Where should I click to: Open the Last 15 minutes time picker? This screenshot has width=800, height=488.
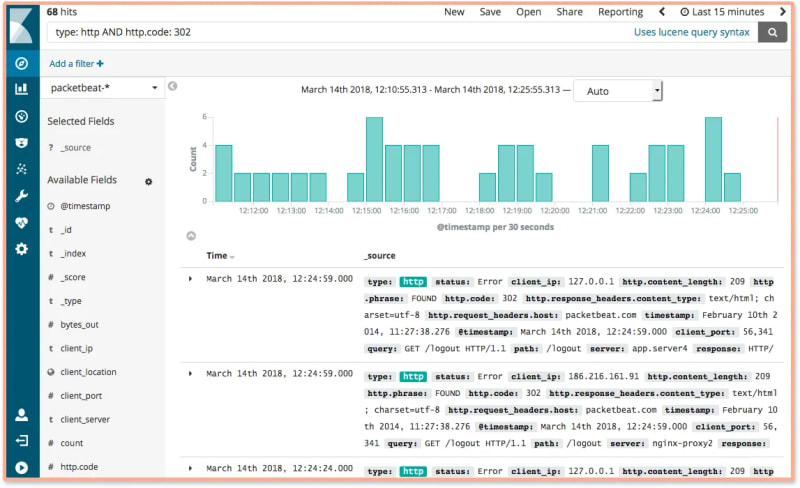click(x=722, y=12)
